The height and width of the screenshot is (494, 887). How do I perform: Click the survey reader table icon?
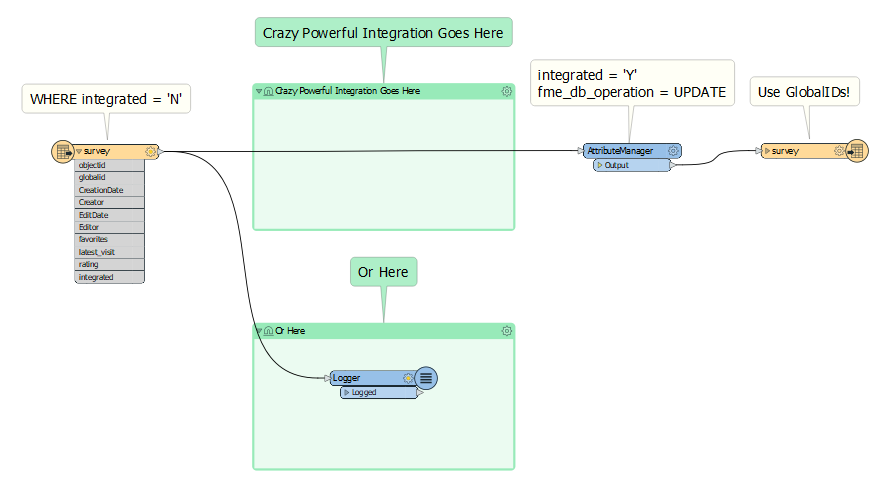(63, 152)
